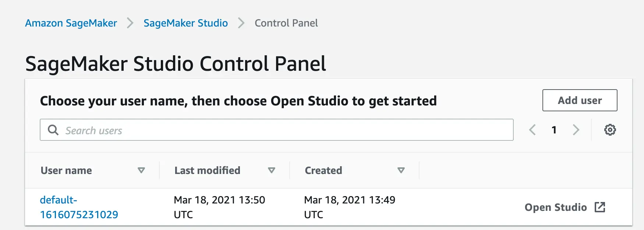Click the Open Studio external-link icon
644x230 pixels.
[601, 207]
